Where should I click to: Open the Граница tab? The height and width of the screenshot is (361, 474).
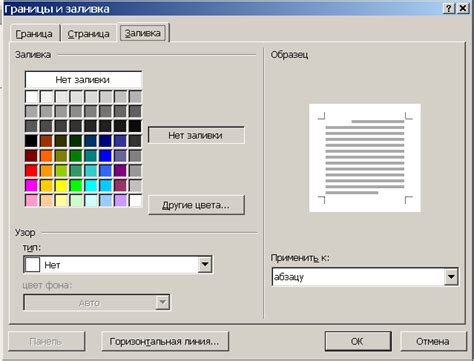(x=34, y=33)
